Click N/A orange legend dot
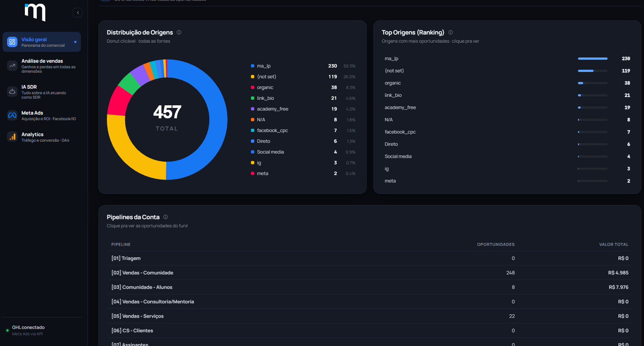644x346 pixels. [x=252, y=120]
